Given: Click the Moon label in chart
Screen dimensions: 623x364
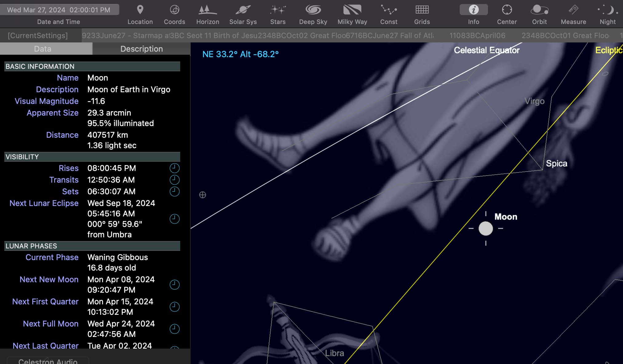Looking at the screenshot, I should pos(506,217).
